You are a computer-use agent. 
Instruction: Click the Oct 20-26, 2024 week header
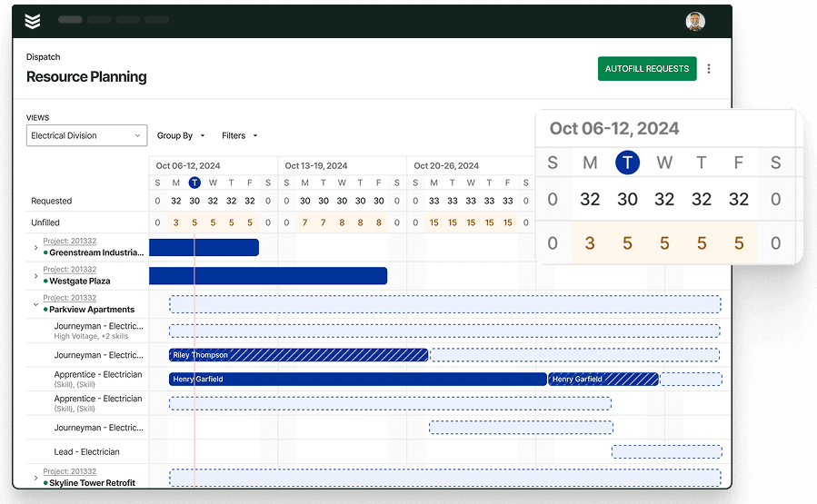tap(446, 165)
